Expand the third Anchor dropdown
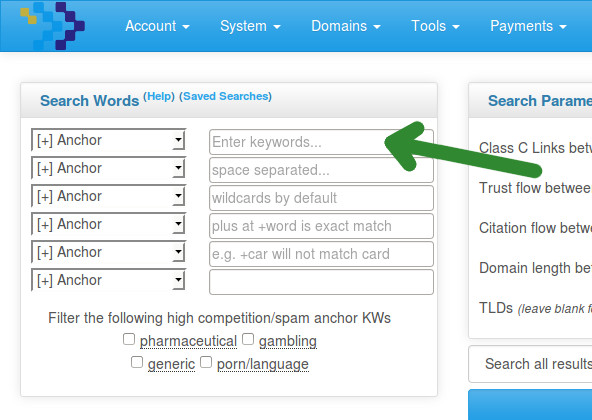The width and height of the screenshot is (592, 420). tap(108, 196)
